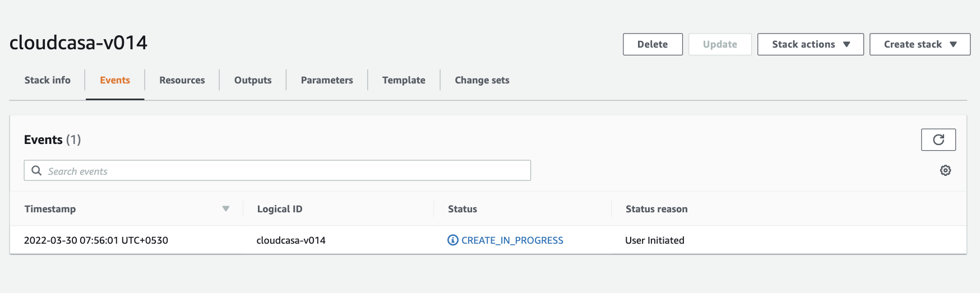
Task: Open Stack actions dropdown
Action: pyautogui.click(x=810, y=44)
